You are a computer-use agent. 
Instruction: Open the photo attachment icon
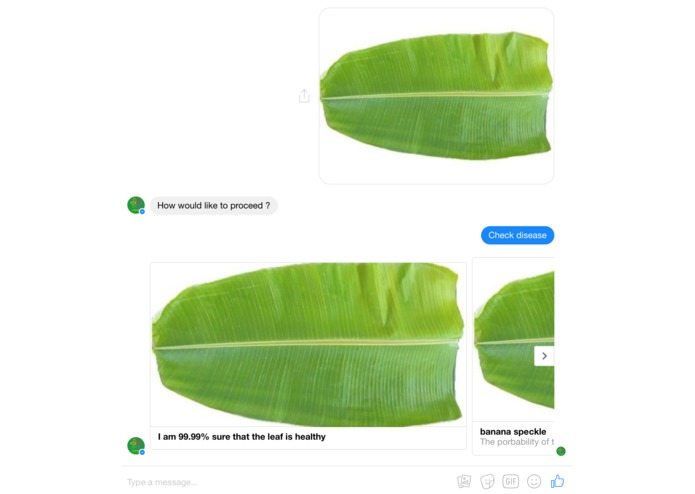[x=464, y=481]
